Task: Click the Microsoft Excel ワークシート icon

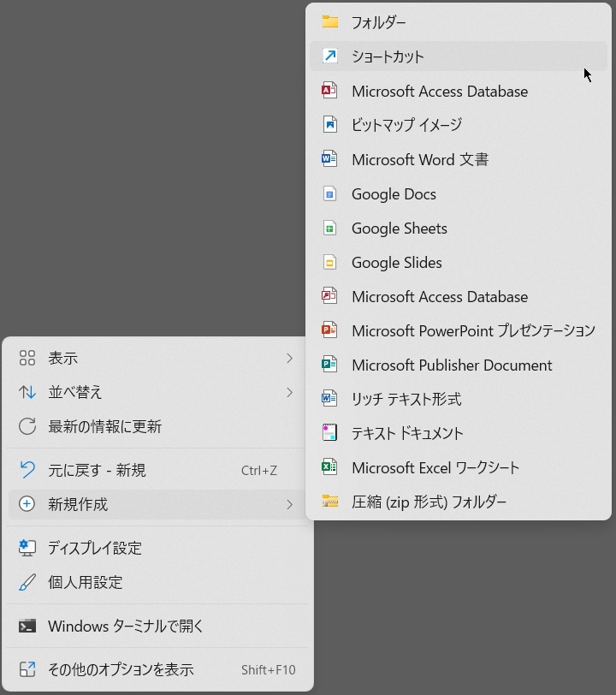Action: [329, 467]
